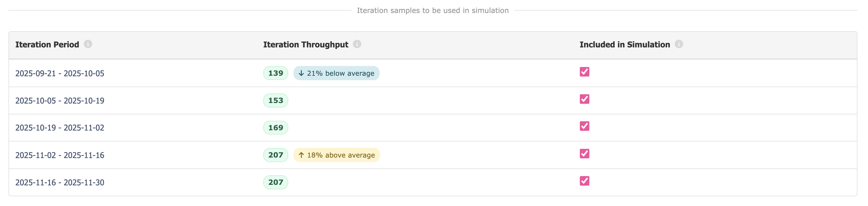Toggle checkbox for 2025-10-05 - 2025-10-19 iteration
The image size is (868, 206).
585,99
